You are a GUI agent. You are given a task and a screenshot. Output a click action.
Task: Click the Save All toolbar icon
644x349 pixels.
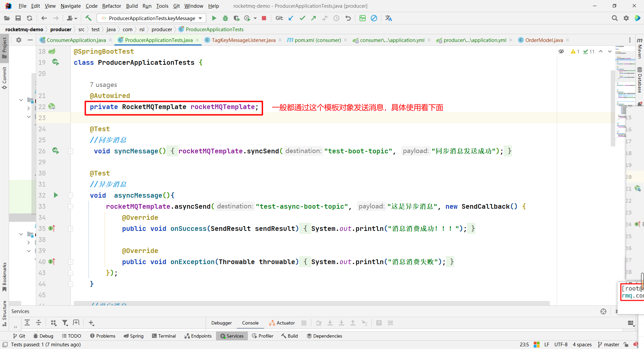18,18
